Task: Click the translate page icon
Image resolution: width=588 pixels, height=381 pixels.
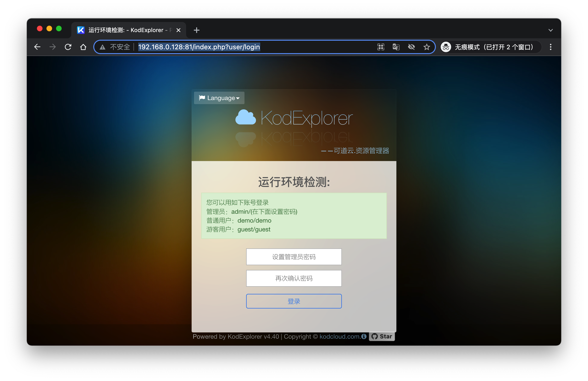Action: tap(396, 47)
